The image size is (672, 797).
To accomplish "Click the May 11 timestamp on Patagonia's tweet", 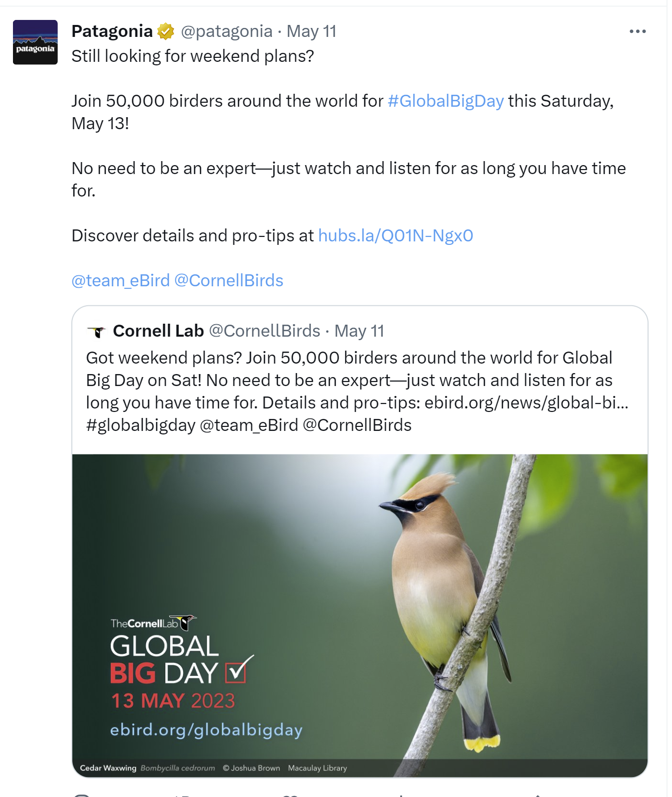I will coord(311,31).
